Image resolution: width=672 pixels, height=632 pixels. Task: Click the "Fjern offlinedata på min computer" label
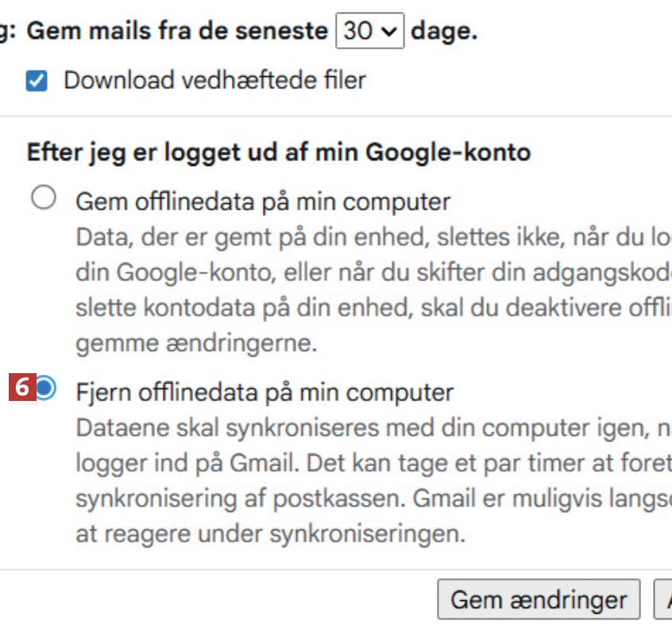[265, 391]
